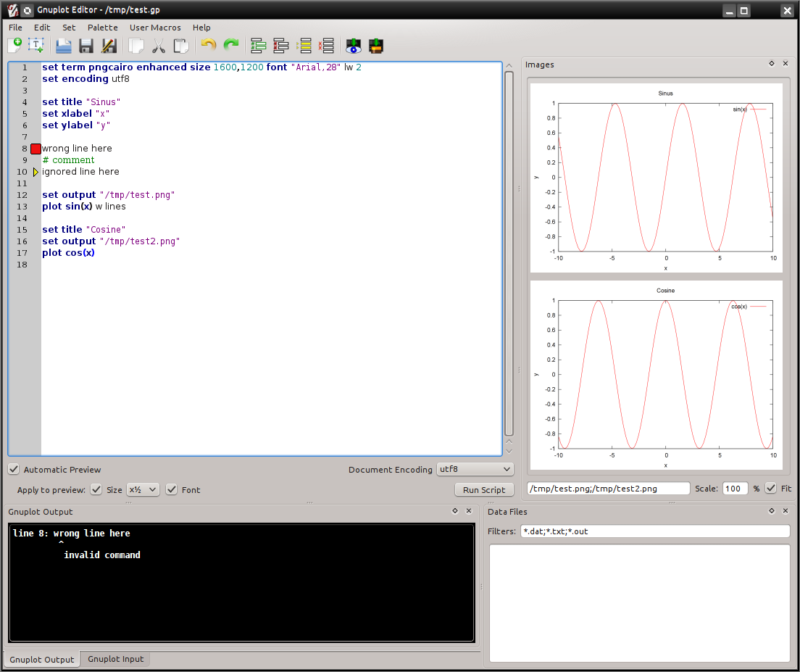800x672 pixels.
Task: Click the Save file floppy icon
Action: click(86, 46)
